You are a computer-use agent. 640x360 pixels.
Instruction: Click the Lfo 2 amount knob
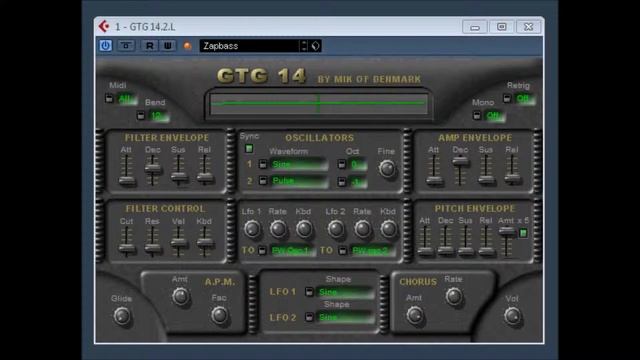[x=336, y=229]
